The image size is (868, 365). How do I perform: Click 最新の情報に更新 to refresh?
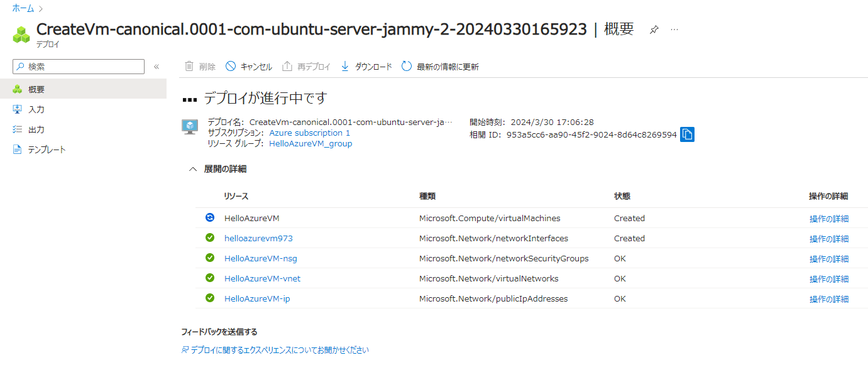(440, 67)
